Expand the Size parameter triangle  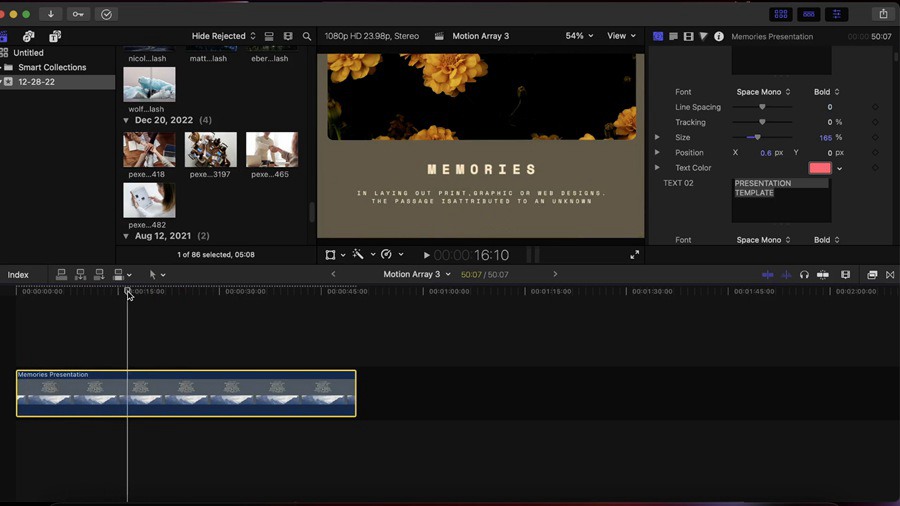[x=657, y=137]
